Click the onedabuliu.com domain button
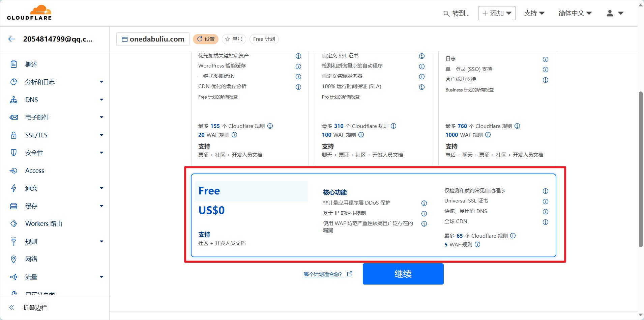This screenshot has height=320, width=644. 153,39
